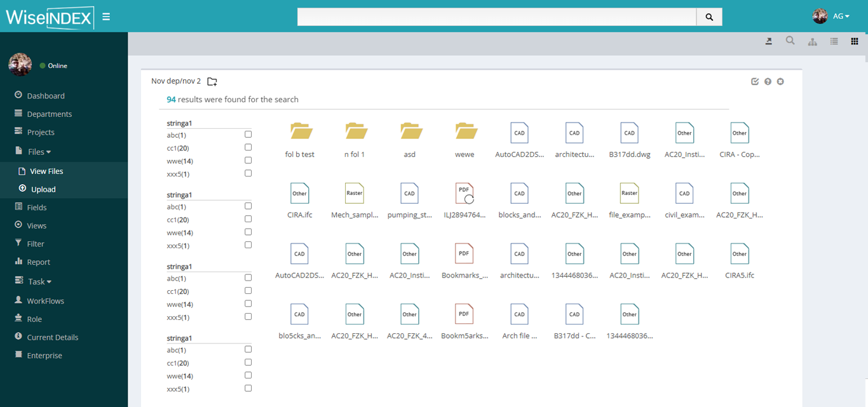Switch to grid view in the toolbar
This screenshot has height=407, width=868.
click(x=855, y=41)
